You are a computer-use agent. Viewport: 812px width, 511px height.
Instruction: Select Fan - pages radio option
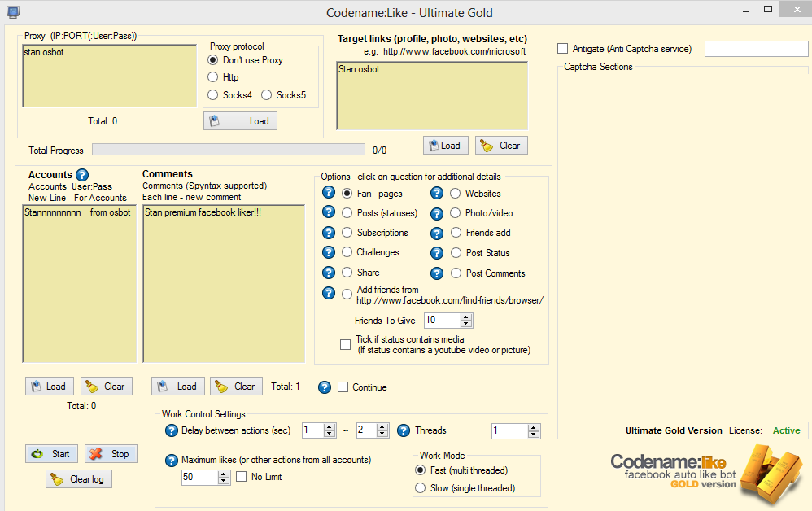pyautogui.click(x=347, y=194)
